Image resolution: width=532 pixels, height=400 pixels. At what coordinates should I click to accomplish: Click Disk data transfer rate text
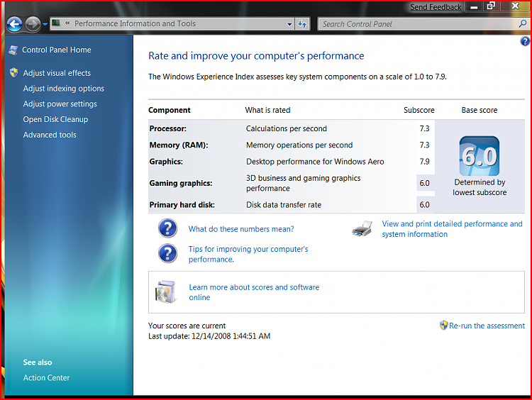tap(284, 205)
